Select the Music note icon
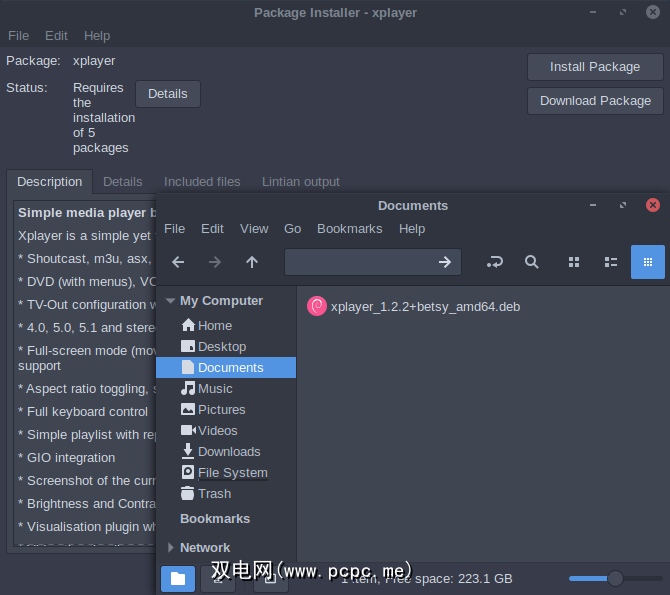This screenshot has width=670, height=595. pyautogui.click(x=188, y=388)
